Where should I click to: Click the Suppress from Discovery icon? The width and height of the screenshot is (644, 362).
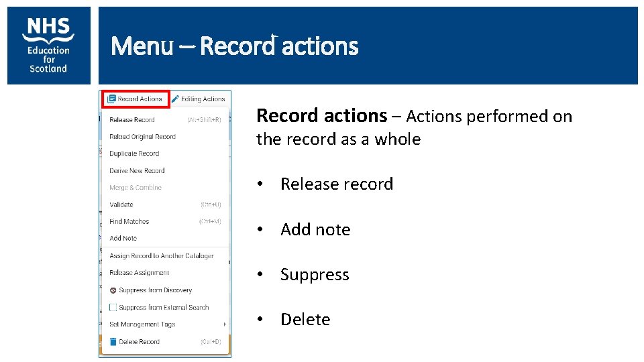[113, 290]
